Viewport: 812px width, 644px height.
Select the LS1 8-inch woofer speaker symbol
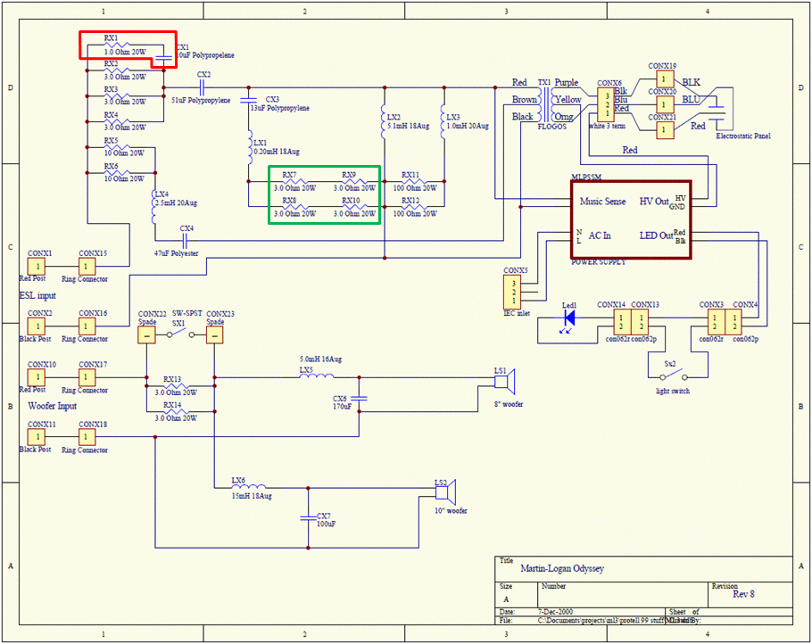(504, 382)
